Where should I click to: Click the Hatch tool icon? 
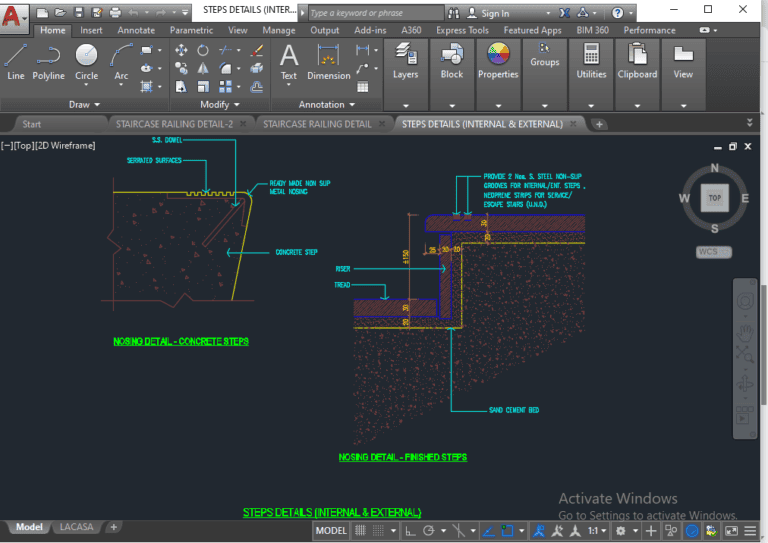coord(146,87)
